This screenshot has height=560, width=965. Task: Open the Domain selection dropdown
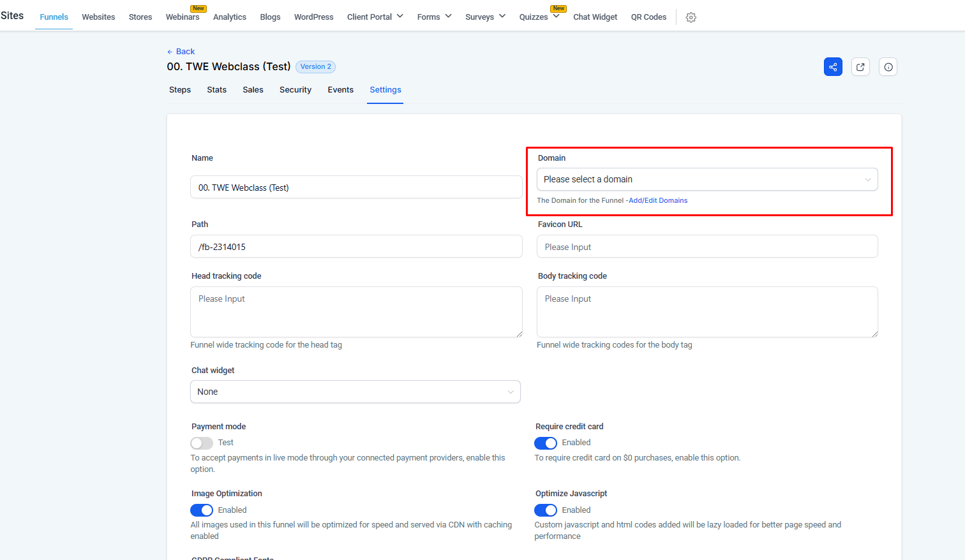(707, 180)
